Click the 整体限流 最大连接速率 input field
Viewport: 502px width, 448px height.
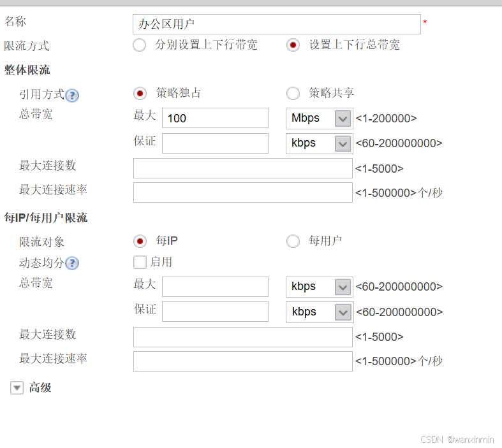click(242, 192)
